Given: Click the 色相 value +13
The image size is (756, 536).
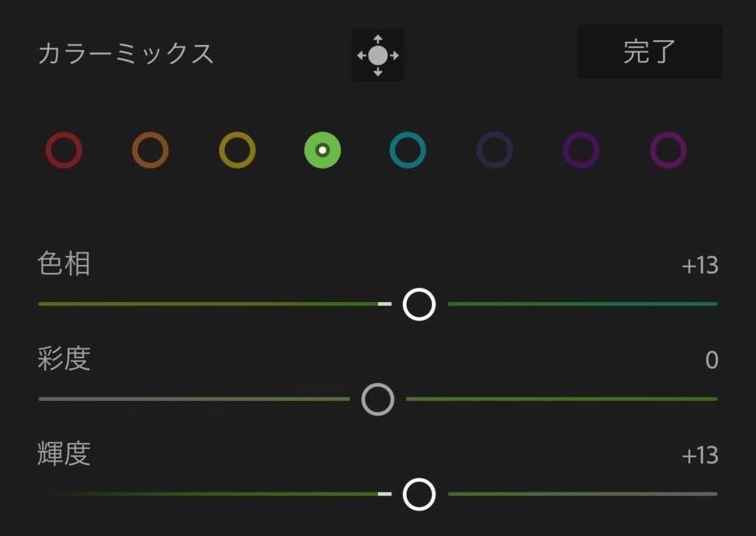Looking at the screenshot, I should [x=700, y=266].
